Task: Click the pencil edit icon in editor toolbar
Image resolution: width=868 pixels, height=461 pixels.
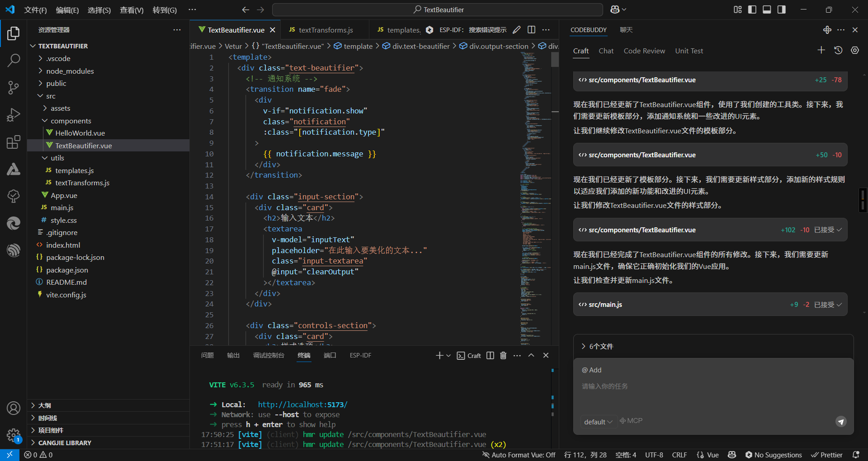Action: pyautogui.click(x=517, y=30)
